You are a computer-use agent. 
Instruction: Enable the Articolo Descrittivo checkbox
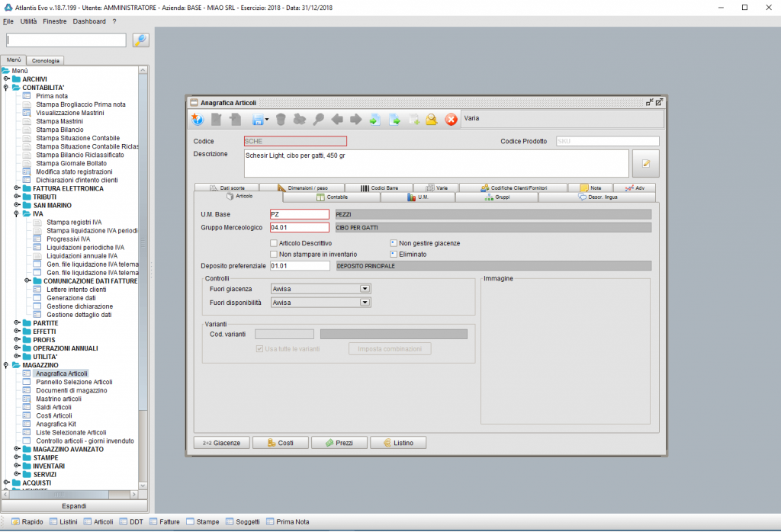coord(274,243)
